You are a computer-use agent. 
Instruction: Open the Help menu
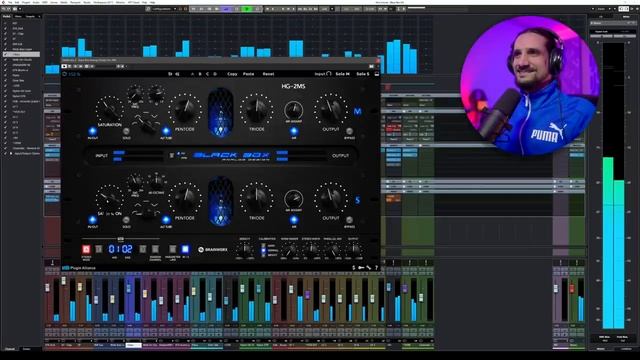click(152, 2)
